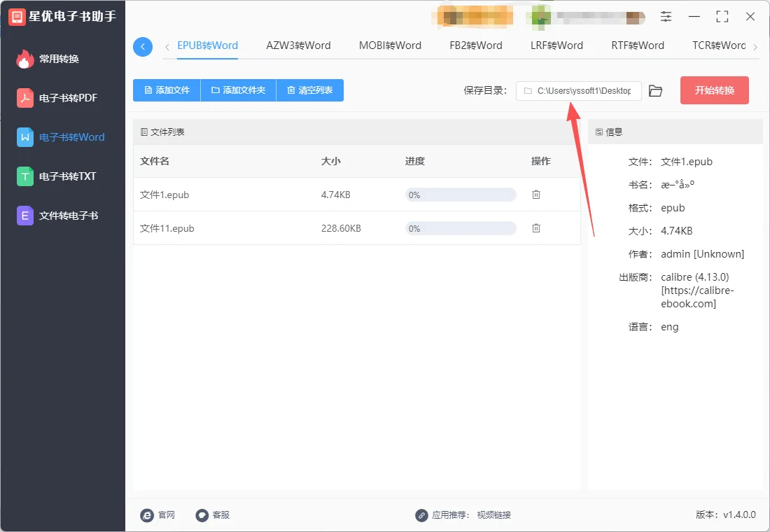
Task: Click the 大小 column header
Action: 331,161
